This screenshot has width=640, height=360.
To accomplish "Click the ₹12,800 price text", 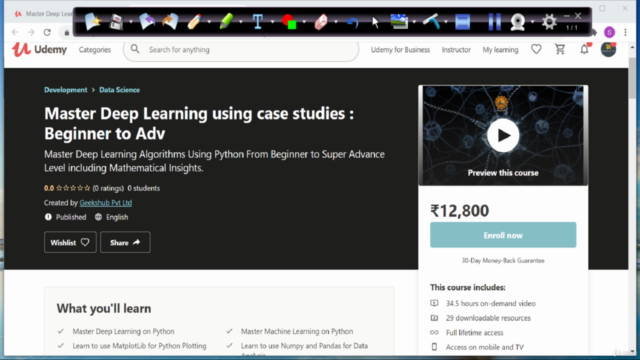I will click(x=459, y=211).
